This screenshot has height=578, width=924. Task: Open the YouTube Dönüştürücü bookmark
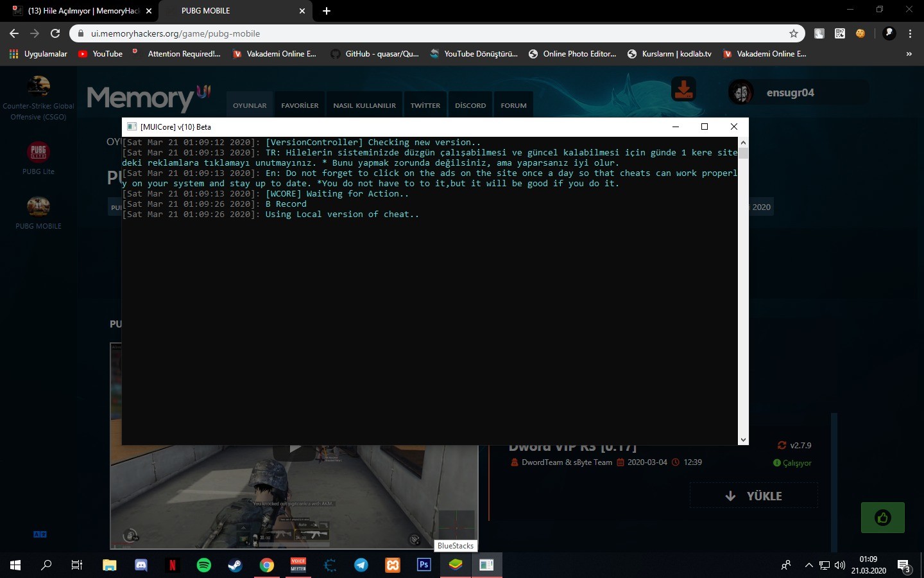pos(474,54)
